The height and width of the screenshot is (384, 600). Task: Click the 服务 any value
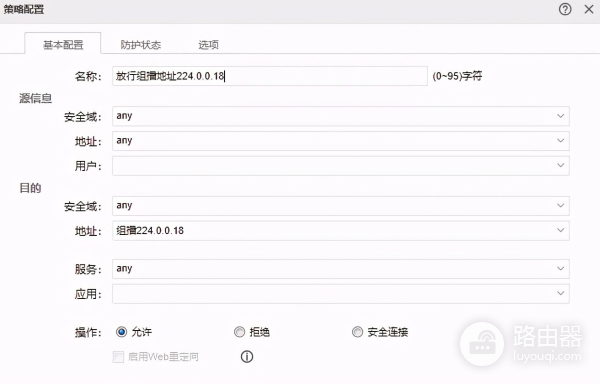[124, 269]
